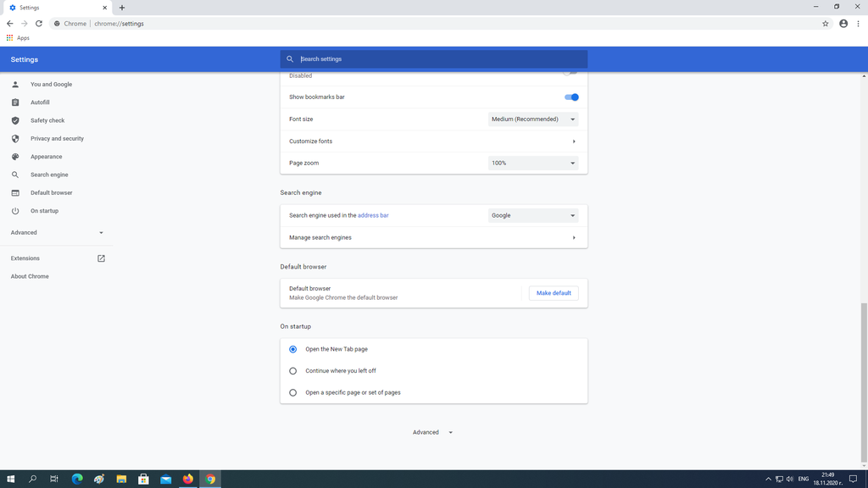
Task: Follow the address bar link
Action: pos(373,215)
